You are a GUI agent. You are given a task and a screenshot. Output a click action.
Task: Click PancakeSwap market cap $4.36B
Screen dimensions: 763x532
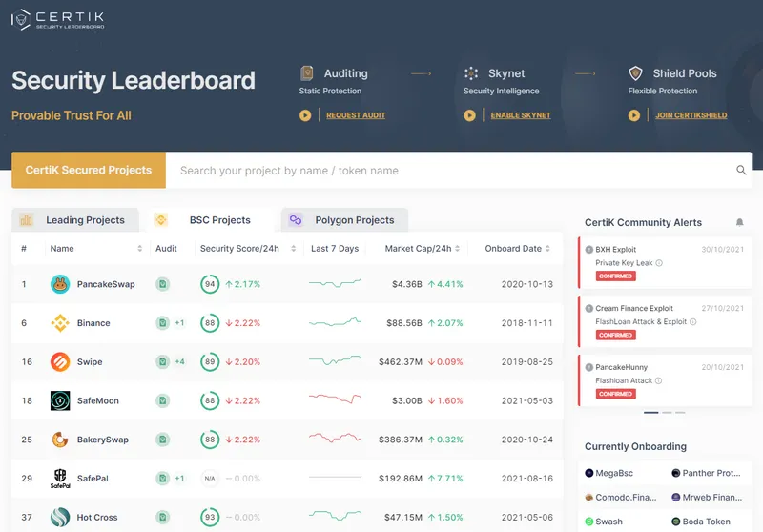pos(407,284)
